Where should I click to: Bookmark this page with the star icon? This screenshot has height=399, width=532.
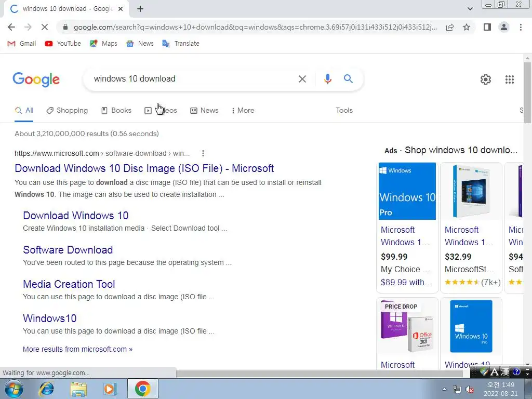[x=467, y=27]
